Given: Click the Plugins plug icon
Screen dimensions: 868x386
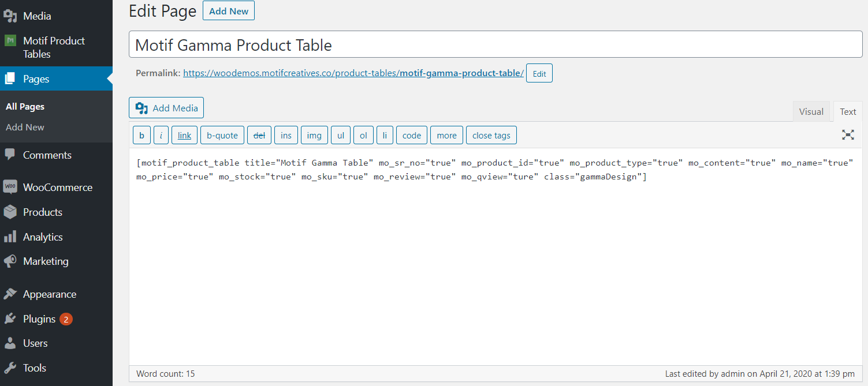Looking at the screenshot, I should (10, 318).
